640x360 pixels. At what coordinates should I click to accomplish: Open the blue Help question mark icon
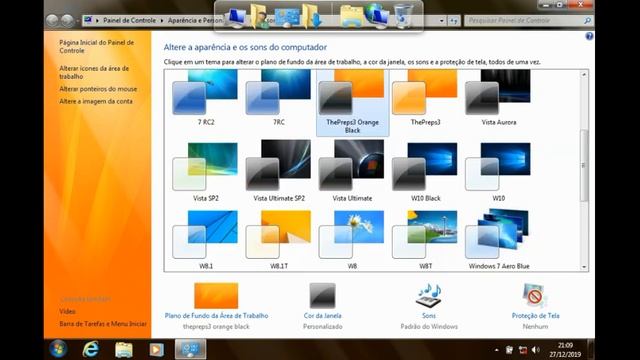(589, 36)
